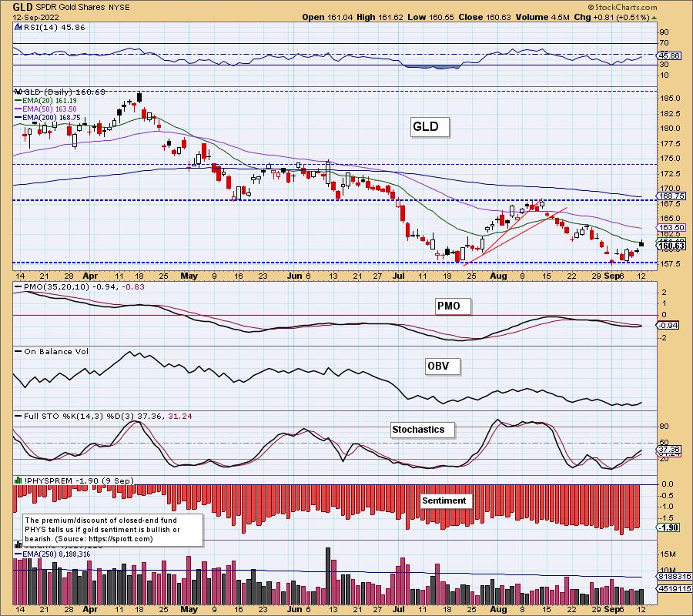This screenshot has height=616, width=693.
Task: Click the 'EMA(250) 8,188,316' volume legend
Action: [x=56, y=554]
